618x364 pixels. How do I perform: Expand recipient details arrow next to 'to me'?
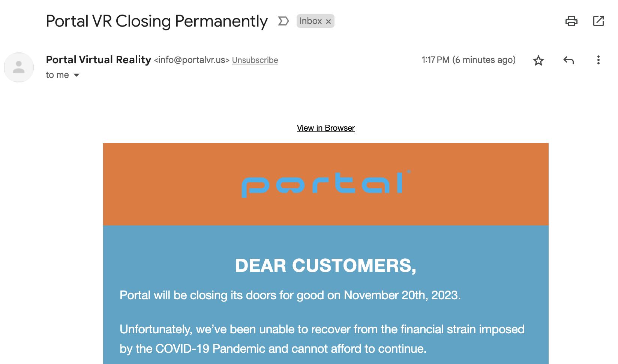point(76,75)
